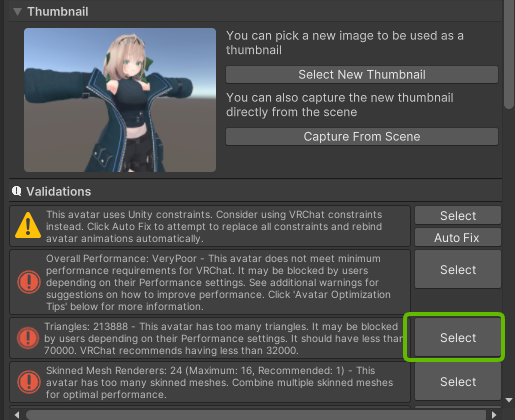Screen dimensions: 515x420
Task: Click 'This avatar uses Unity constraints' message
Action: (214, 226)
